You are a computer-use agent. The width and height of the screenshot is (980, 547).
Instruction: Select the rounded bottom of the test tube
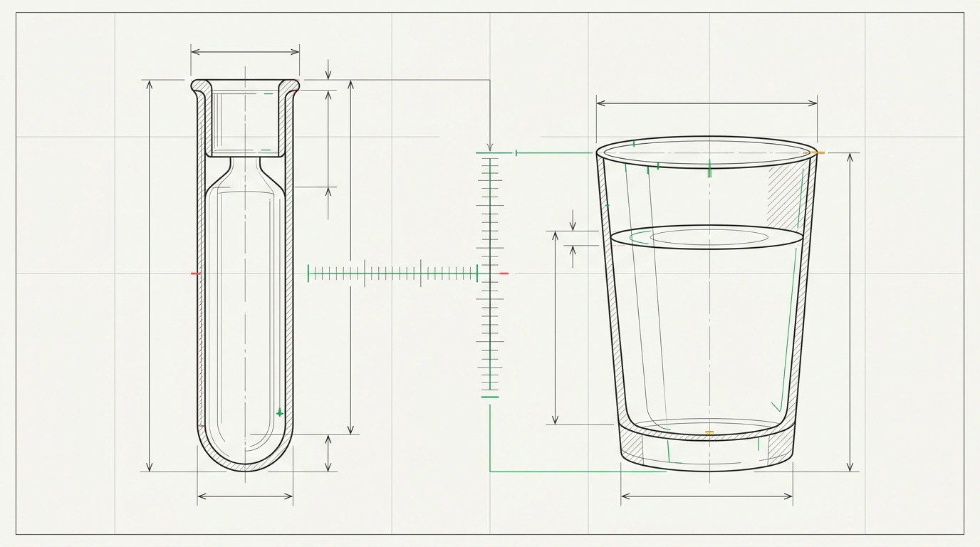point(244,447)
